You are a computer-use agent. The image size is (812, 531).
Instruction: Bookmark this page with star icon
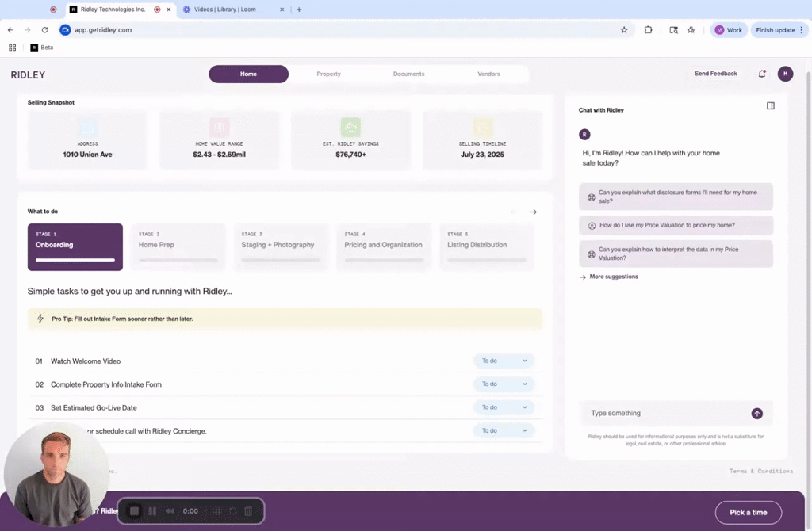coord(624,30)
